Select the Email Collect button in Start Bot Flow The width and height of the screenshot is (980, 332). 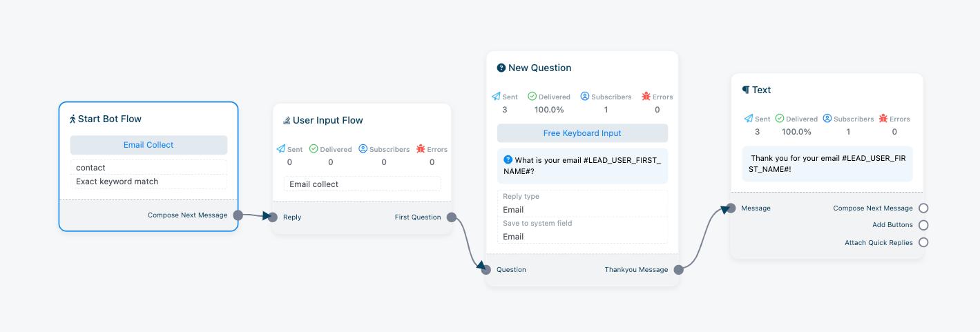pos(148,145)
